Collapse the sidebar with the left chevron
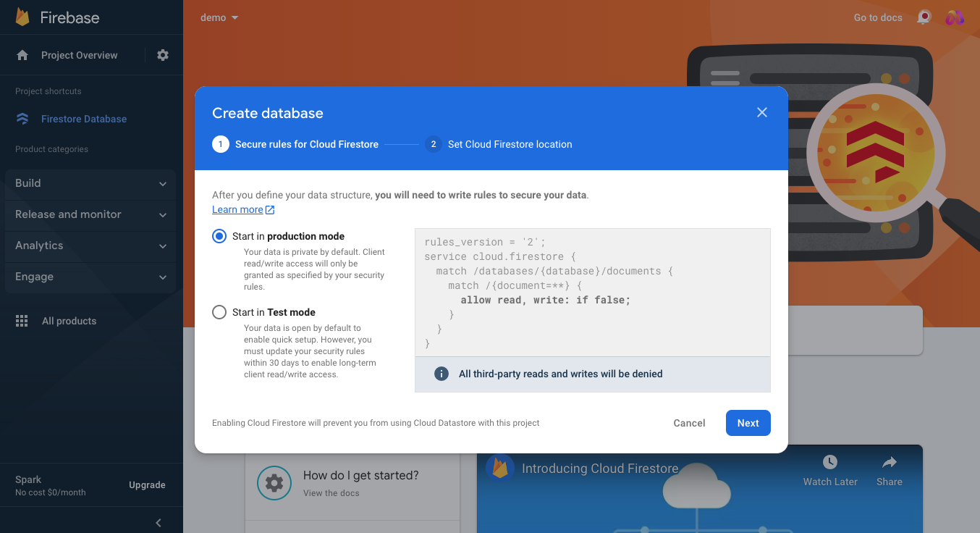 point(159,523)
